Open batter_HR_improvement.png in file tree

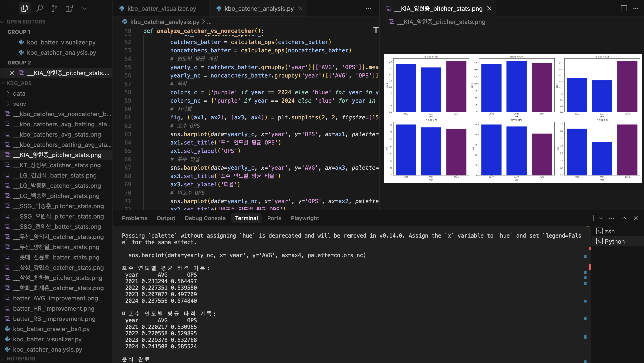pyautogui.click(x=54, y=309)
